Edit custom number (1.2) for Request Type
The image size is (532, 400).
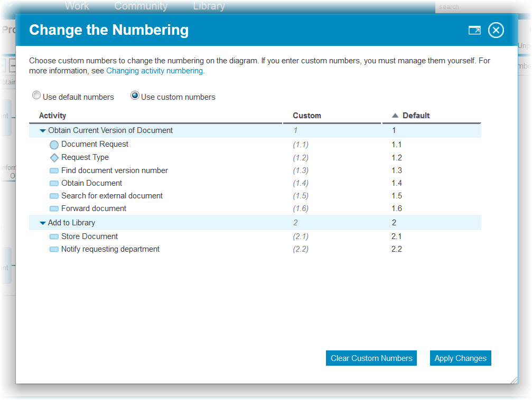pos(301,158)
